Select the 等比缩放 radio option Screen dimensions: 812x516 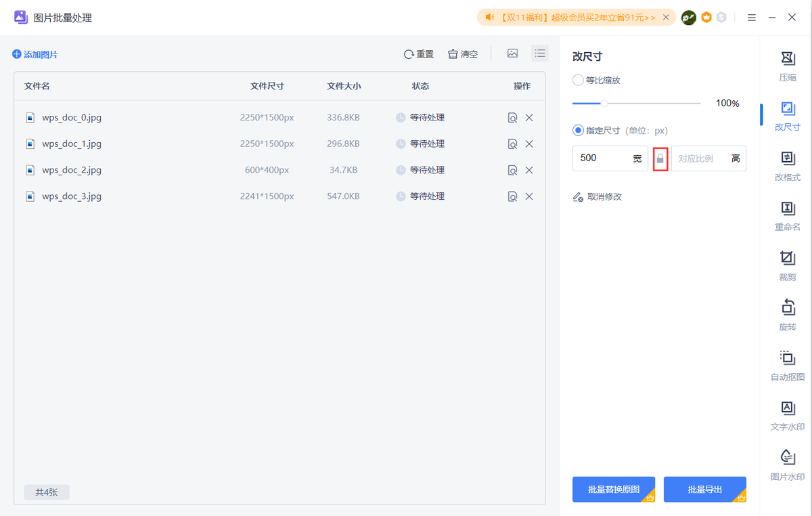579,80
